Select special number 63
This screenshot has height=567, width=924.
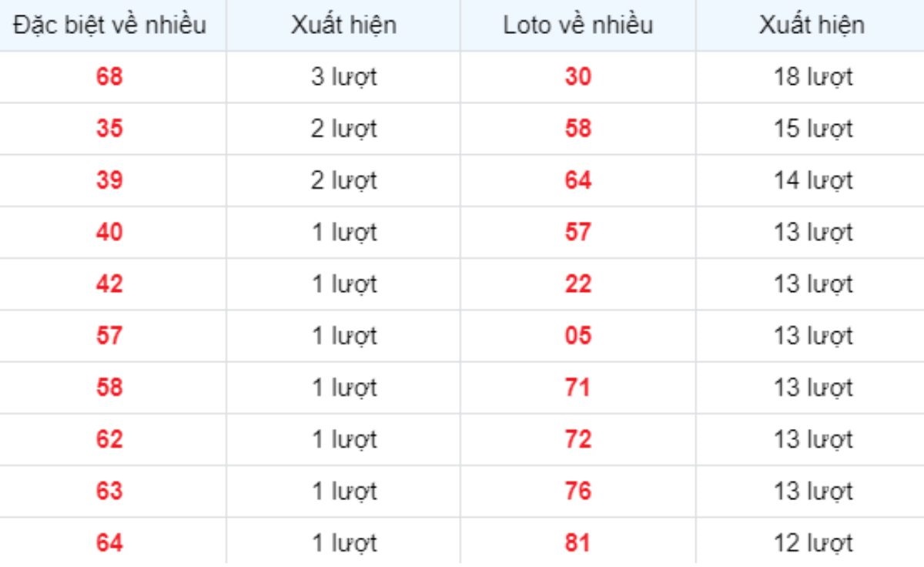point(109,492)
